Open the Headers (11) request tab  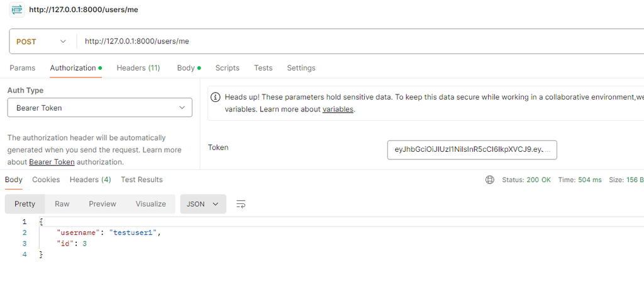click(138, 68)
